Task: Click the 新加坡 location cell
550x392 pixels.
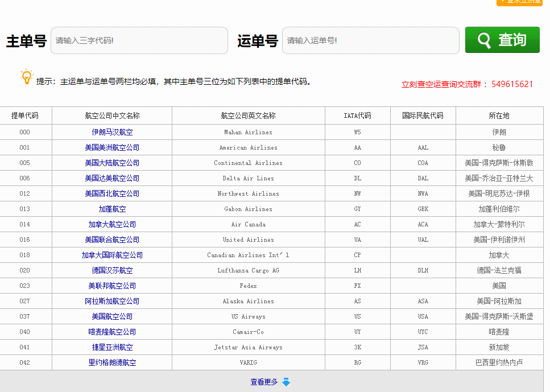Action: [x=499, y=348]
